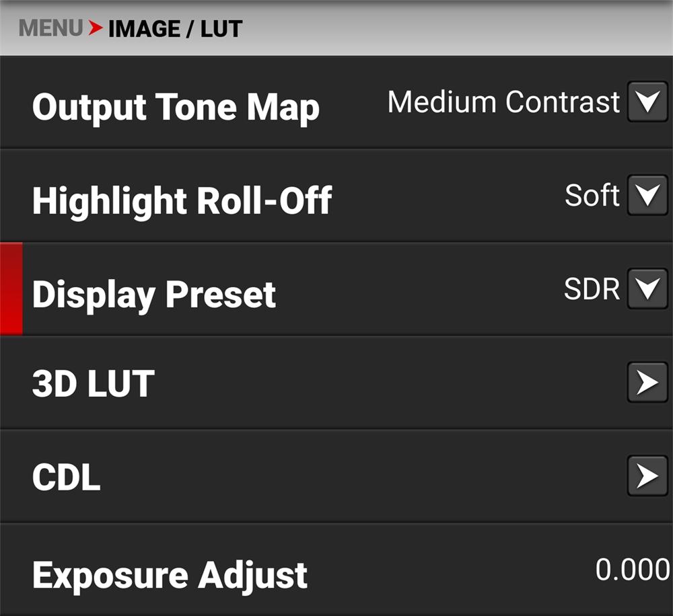Viewport: 673px width, 616px height.
Task: Select the Output Tone Map row label
Action: (176, 108)
